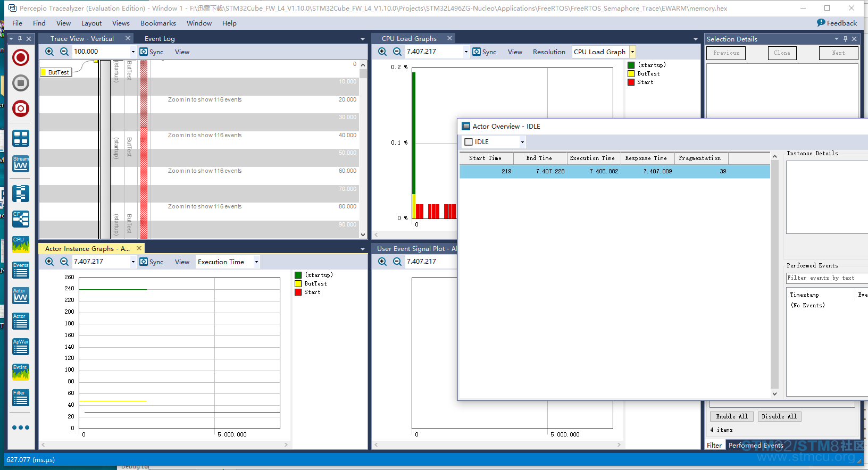Zoom out on Actor Instance Graphs
This screenshot has height=470, width=868.
click(x=64, y=262)
